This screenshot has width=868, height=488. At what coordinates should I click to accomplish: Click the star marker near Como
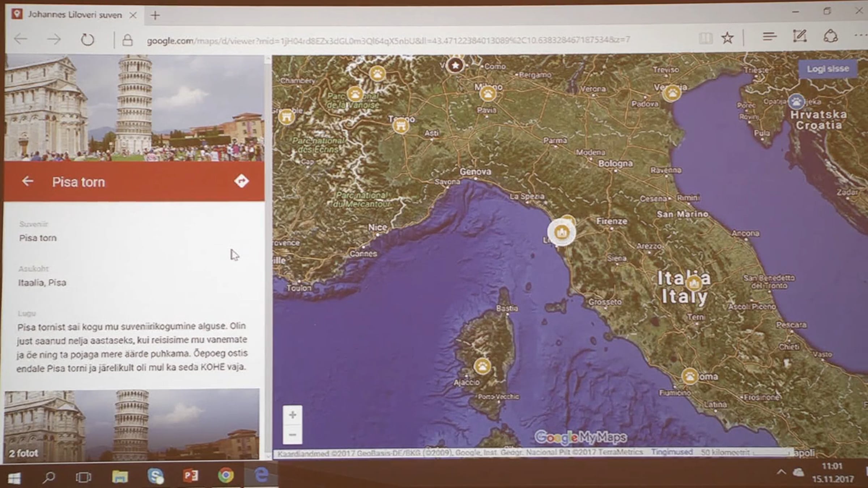tap(455, 65)
